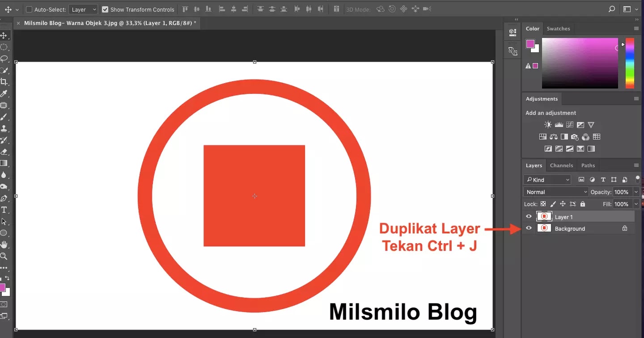Toggle the layer filtering switch

[x=638, y=179]
